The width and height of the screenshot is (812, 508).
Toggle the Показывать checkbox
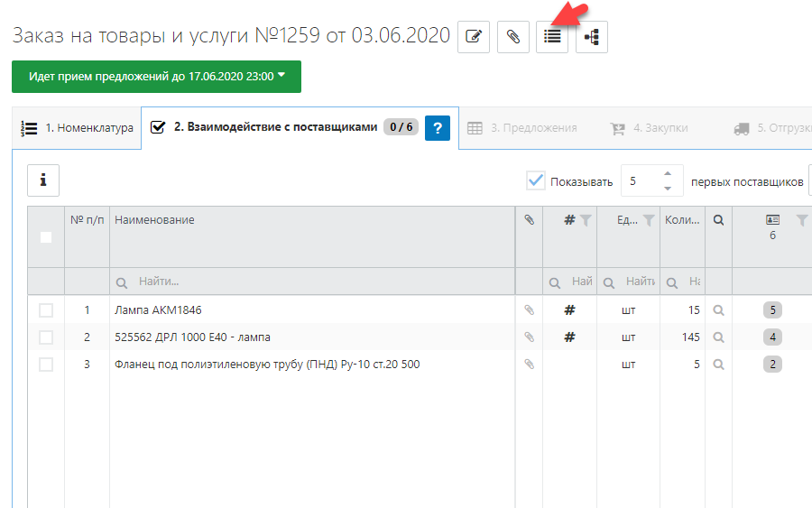click(536, 181)
